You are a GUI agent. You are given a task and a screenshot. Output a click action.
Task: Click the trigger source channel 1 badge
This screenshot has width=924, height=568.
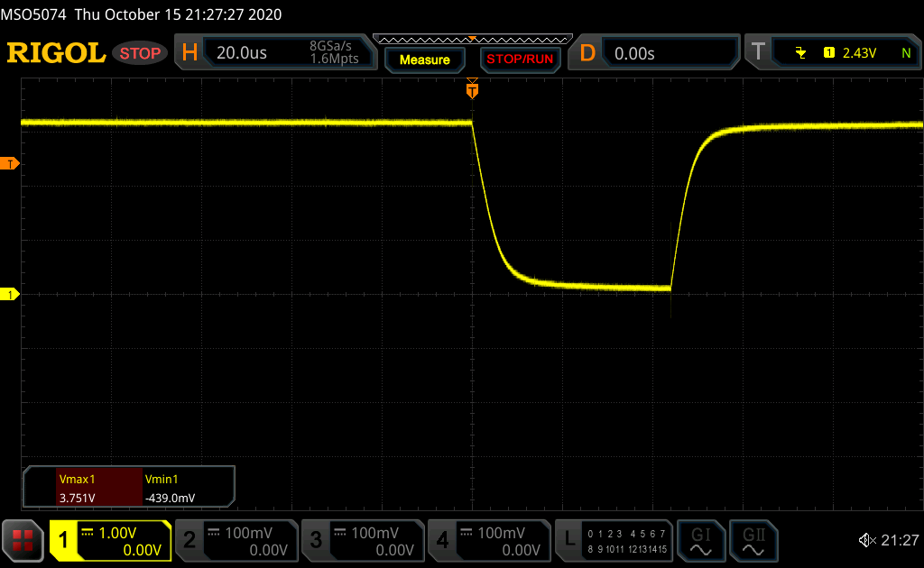point(828,53)
